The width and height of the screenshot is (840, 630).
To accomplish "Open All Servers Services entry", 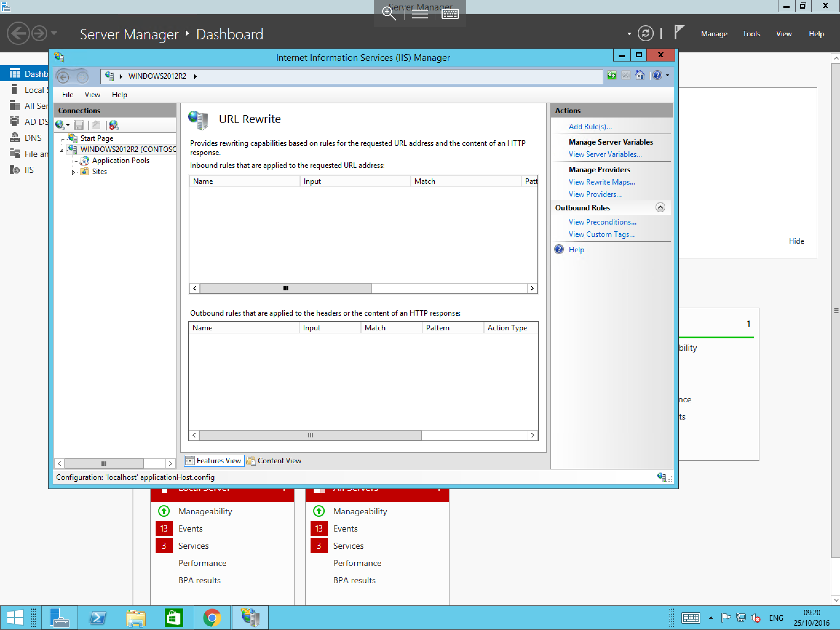I will 348,546.
